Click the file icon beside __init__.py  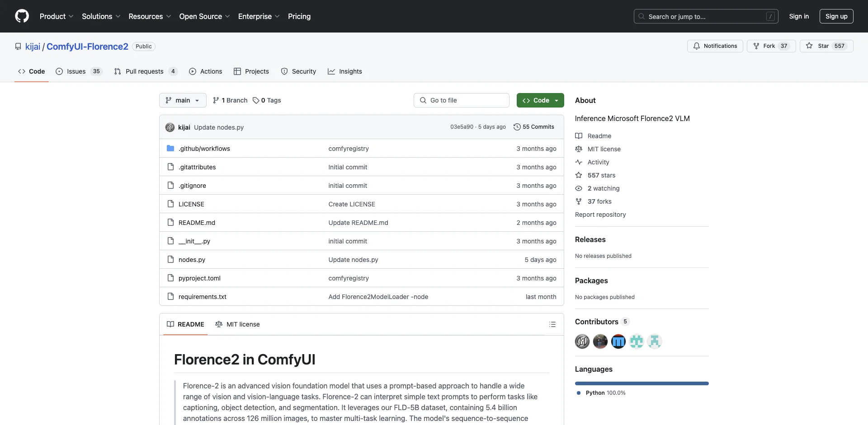[170, 241]
